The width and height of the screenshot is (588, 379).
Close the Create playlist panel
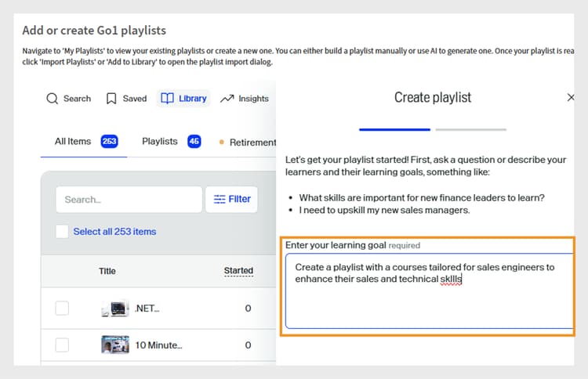tap(571, 97)
